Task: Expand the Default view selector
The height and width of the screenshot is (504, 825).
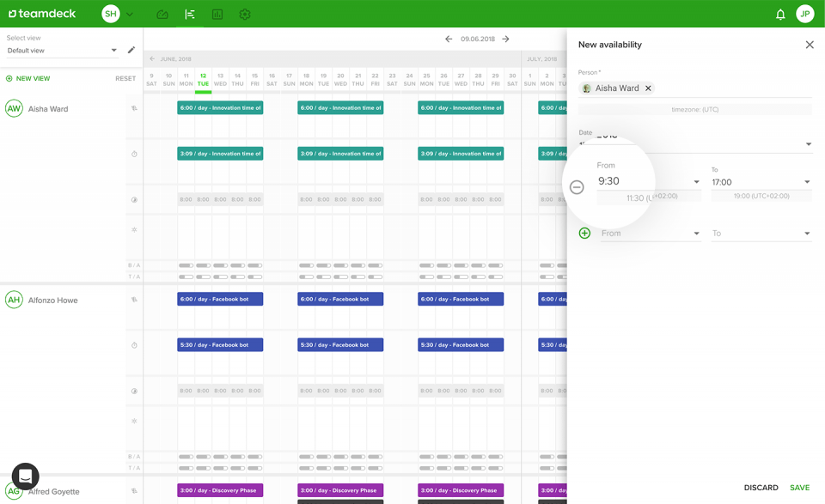Action: pos(62,51)
